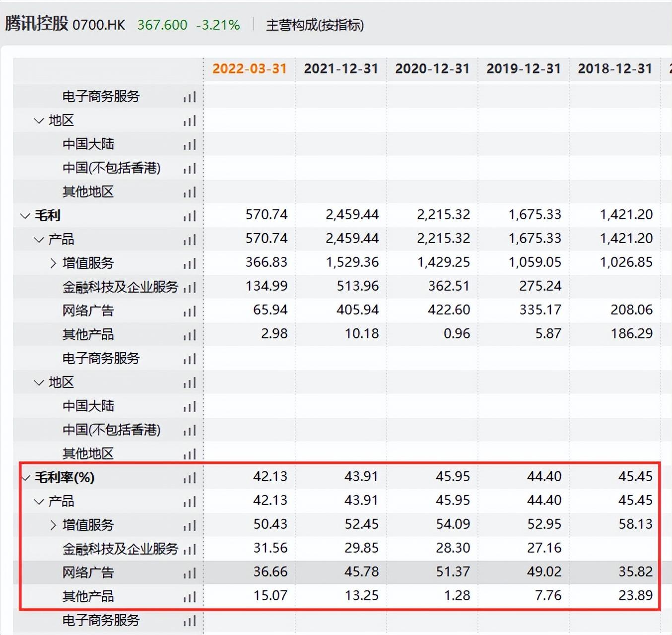Screen dimensions: 672x635
Task: Click the stock price 367.600
Action: tap(162, 25)
